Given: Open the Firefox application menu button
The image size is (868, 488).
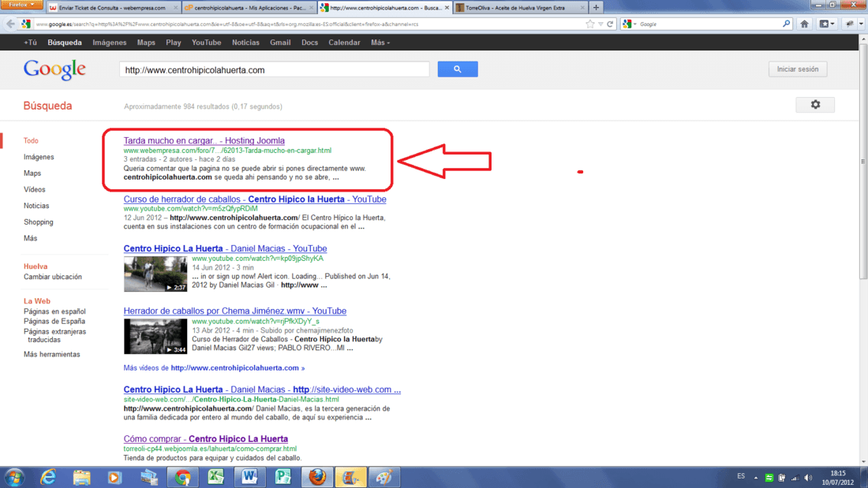Looking at the screenshot, I should coord(21,5).
